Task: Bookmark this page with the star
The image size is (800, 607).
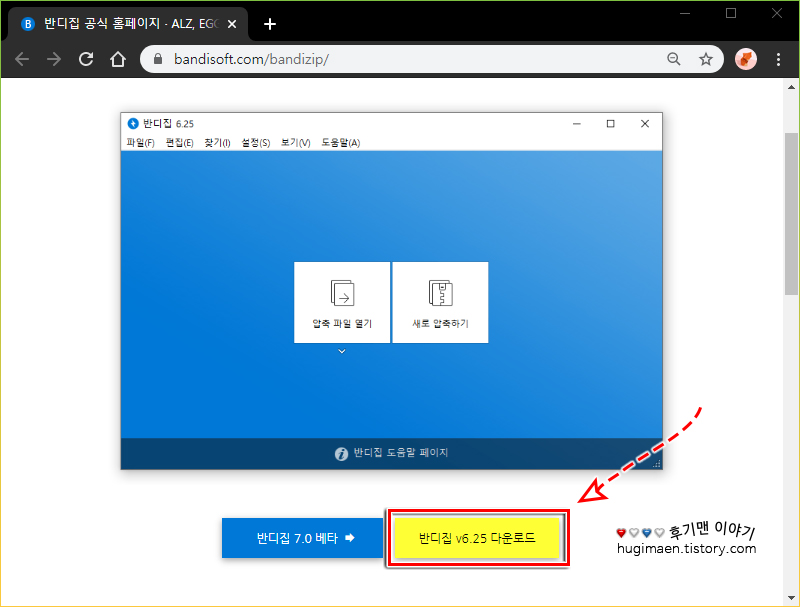Action: pos(706,59)
